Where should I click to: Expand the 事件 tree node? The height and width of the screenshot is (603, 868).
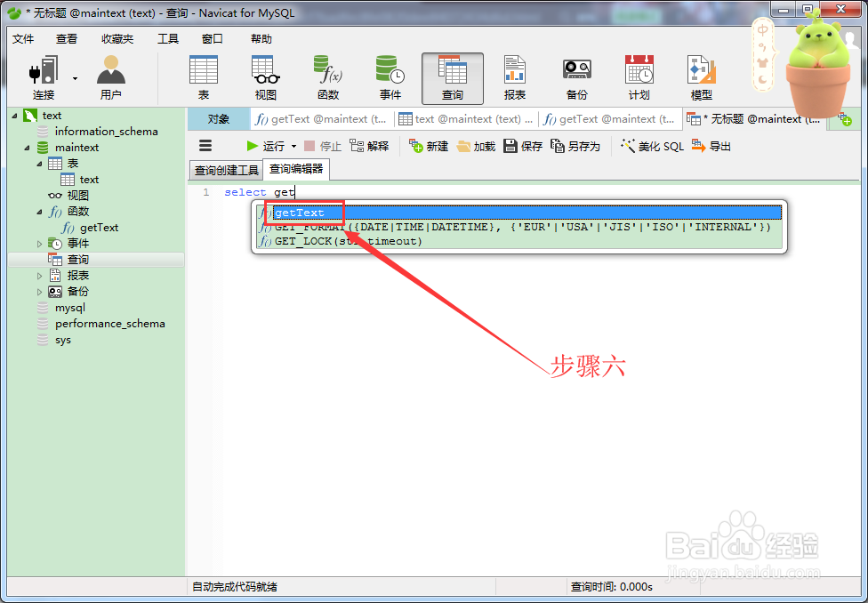tap(39, 244)
